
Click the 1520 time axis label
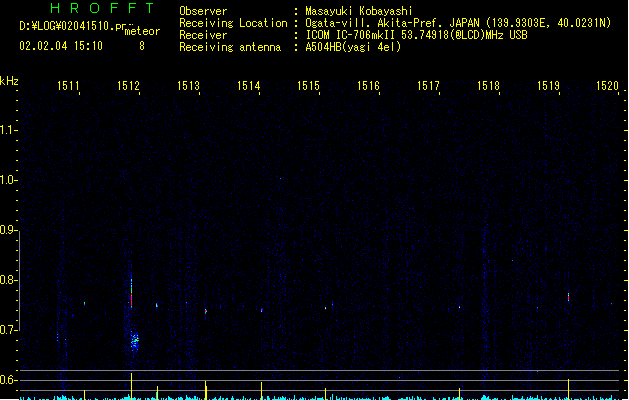(x=607, y=86)
